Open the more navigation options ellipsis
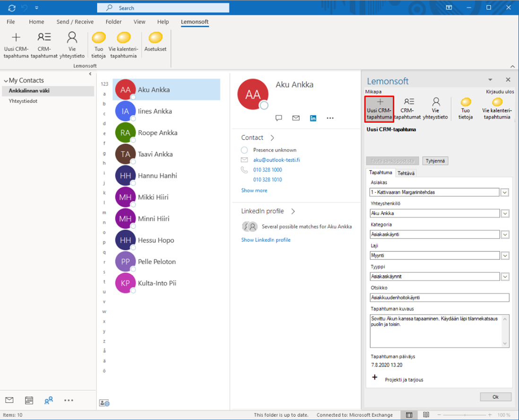519x420 pixels. click(x=69, y=400)
